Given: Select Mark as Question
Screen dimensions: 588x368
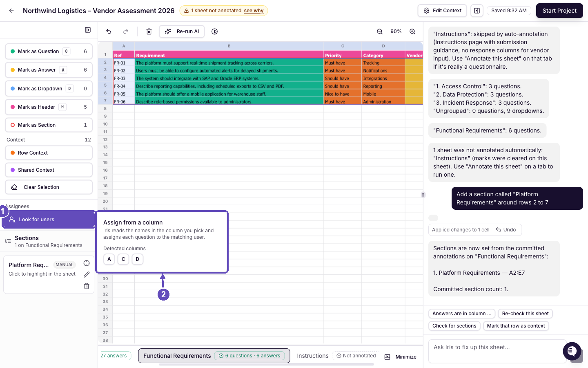Looking at the screenshot, I should pyautogui.click(x=49, y=52).
